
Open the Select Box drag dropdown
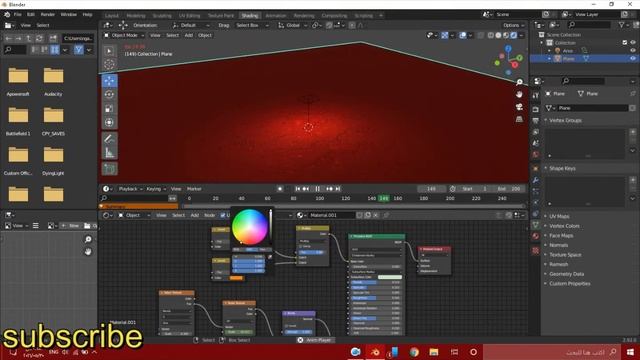click(252, 25)
